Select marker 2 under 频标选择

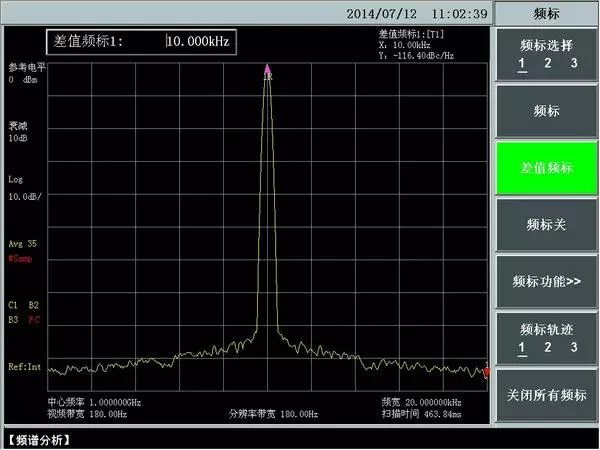[x=548, y=63]
